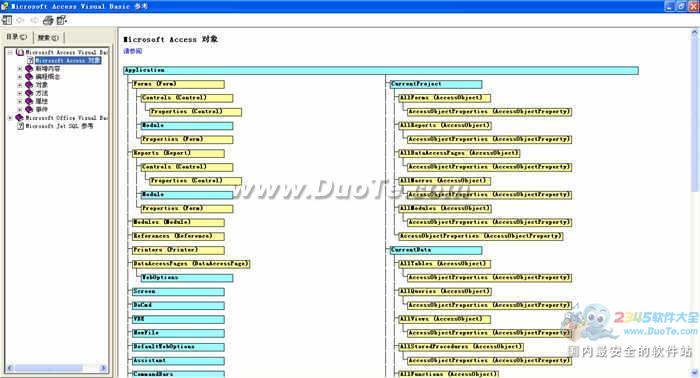Click the Hide navigation pane toolbar icon
Viewport: 700px width, 378px height.
coord(7,20)
